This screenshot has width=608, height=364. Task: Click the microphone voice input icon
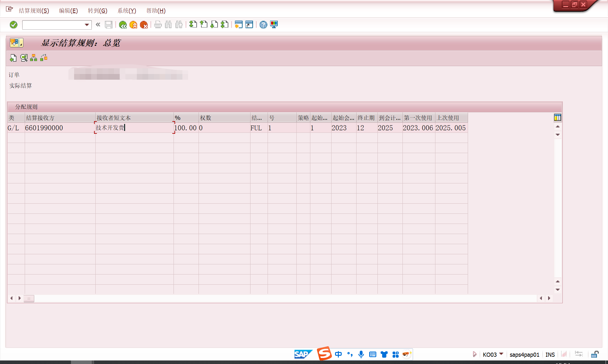pyautogui.click(x=361, y=354)
